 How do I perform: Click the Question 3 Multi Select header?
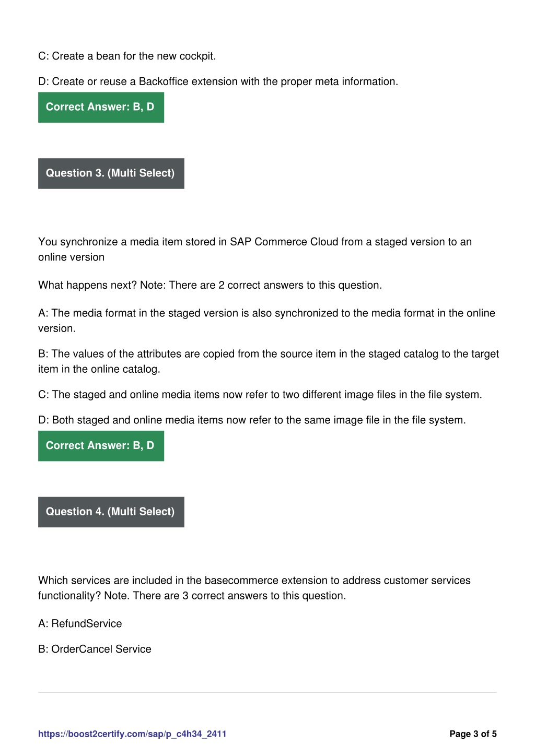tap(111, 173)
